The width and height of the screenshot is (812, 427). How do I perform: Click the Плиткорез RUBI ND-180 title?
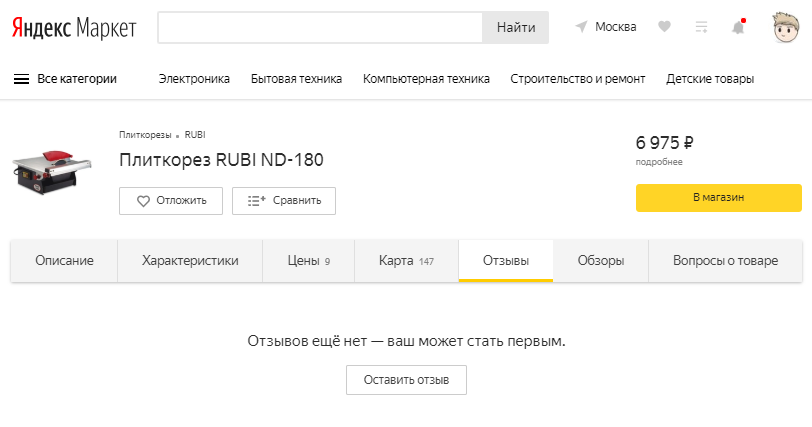click(x=221, y=160)
